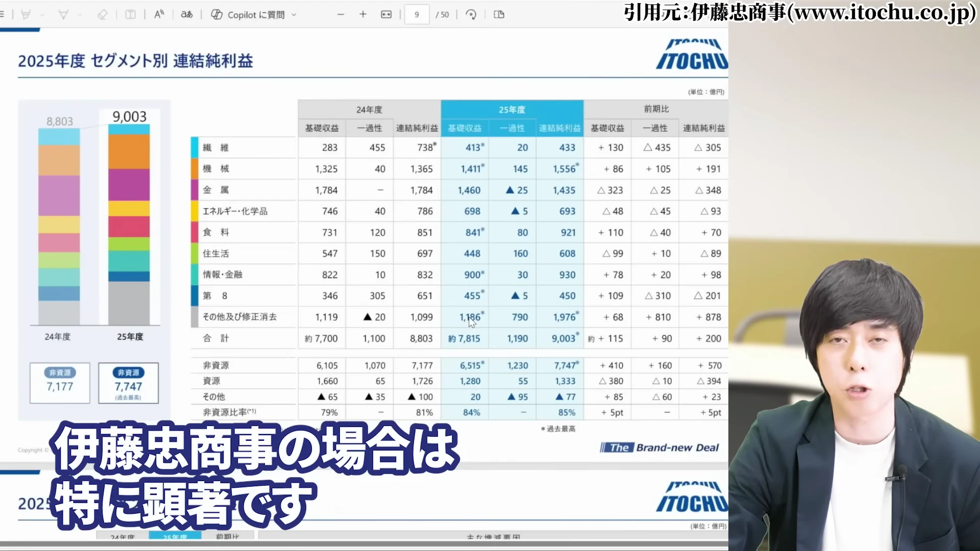
Task: Click the orange color marker beside 機械
Action: point(194,168)
